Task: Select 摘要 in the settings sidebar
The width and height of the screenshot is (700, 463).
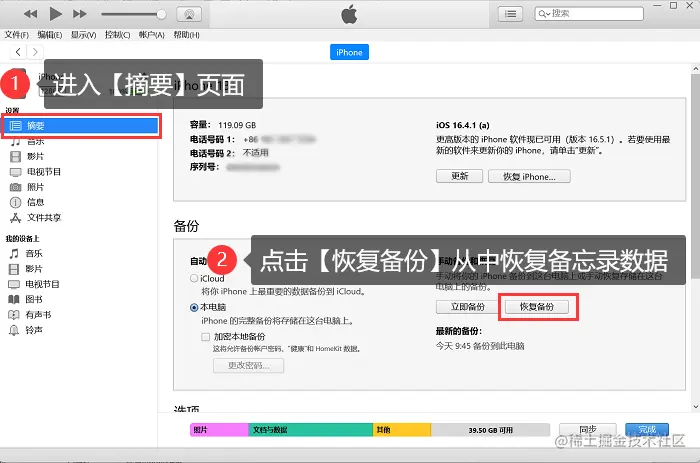Action: (x=80, y=126)
